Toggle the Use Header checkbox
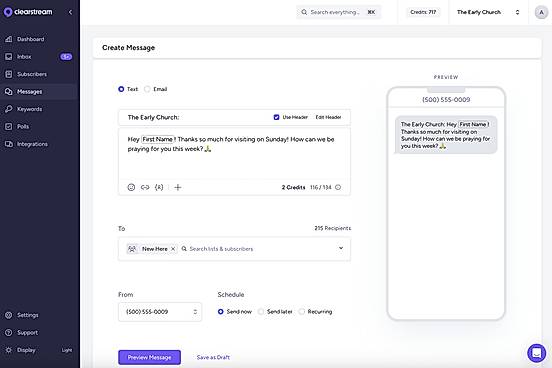The width and height of the screenshot is (552, 368). pyautogui.click(x=276, y=117)
